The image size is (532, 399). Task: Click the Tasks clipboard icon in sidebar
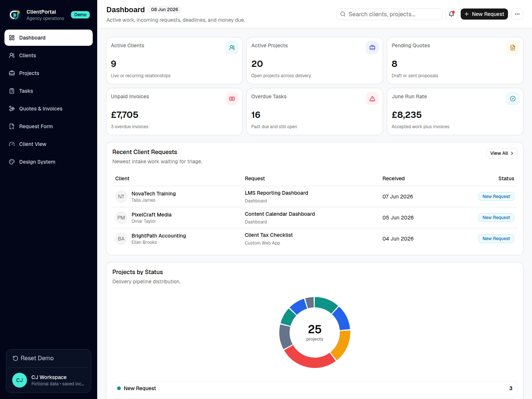click(12, 91)
